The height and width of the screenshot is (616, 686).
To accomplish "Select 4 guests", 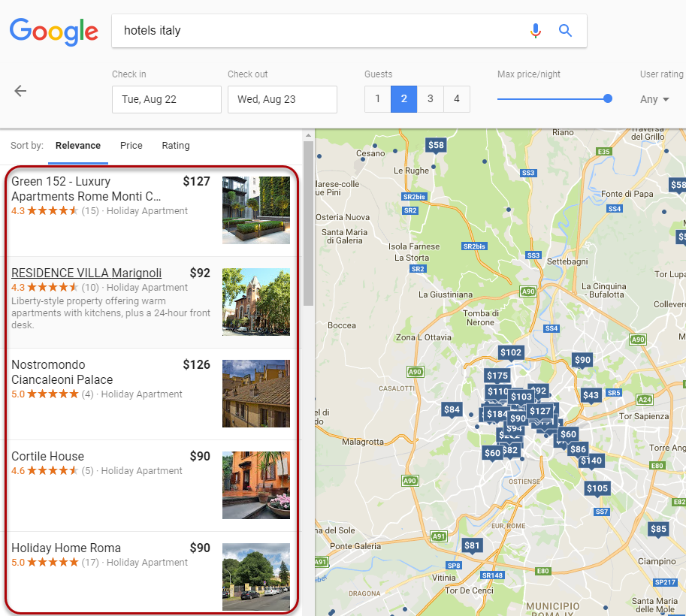I will tap(456, 99).
